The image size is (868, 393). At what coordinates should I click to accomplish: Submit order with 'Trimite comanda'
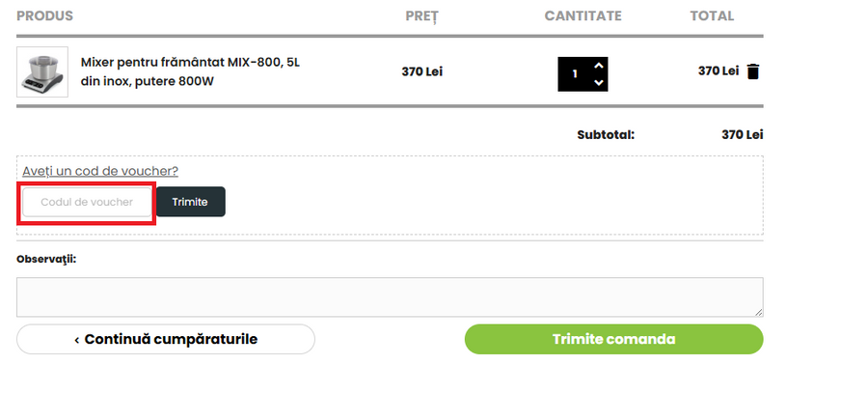(x=613, y=339)
